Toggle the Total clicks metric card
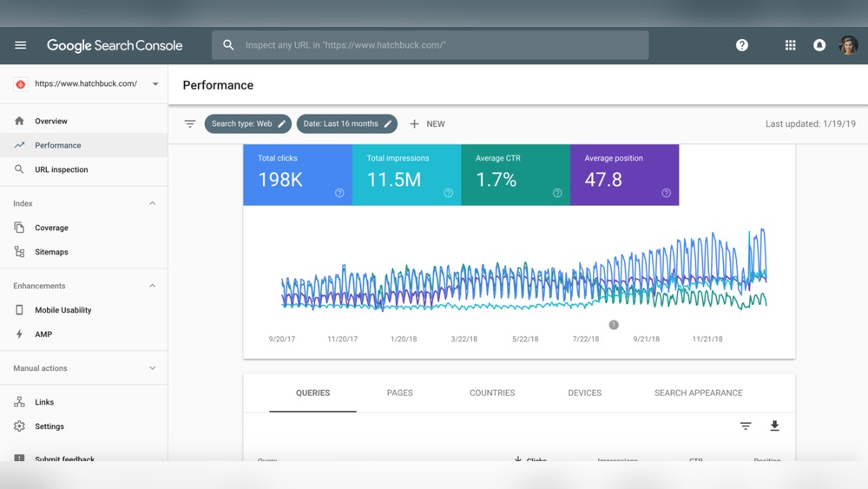Image resolution: width=868 pixels, height=489 pixels. tap(297, 175)
